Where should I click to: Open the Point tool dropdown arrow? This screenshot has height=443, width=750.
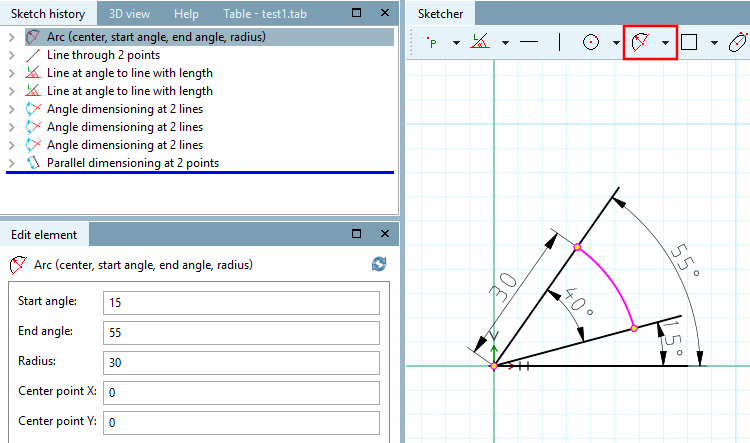[x=456, y=43]
